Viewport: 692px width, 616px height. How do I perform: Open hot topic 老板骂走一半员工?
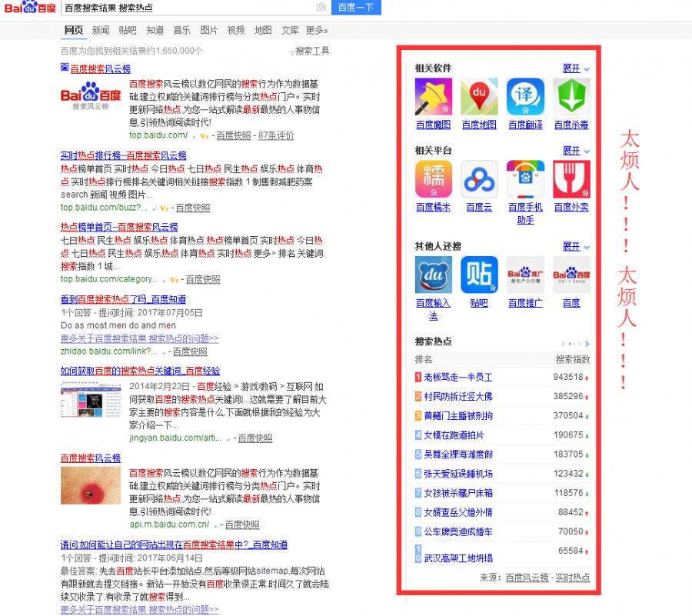(458, 378)
